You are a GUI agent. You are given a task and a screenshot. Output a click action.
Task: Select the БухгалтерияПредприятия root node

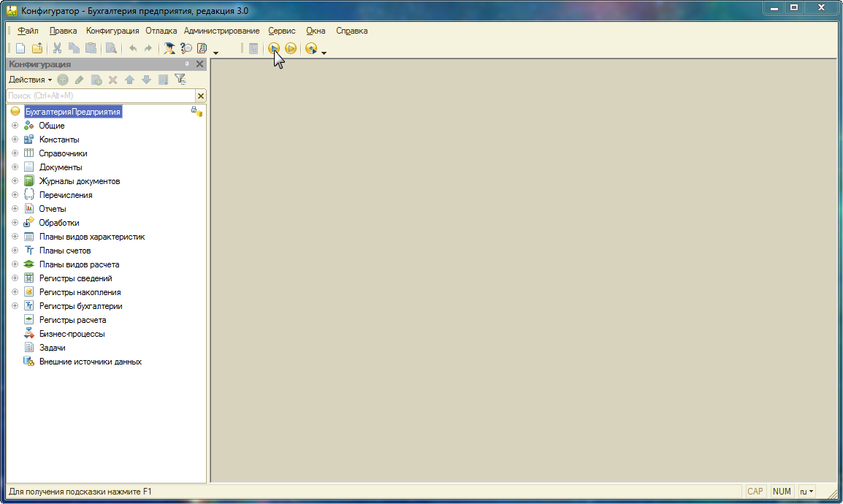click(x=73, y=112)
